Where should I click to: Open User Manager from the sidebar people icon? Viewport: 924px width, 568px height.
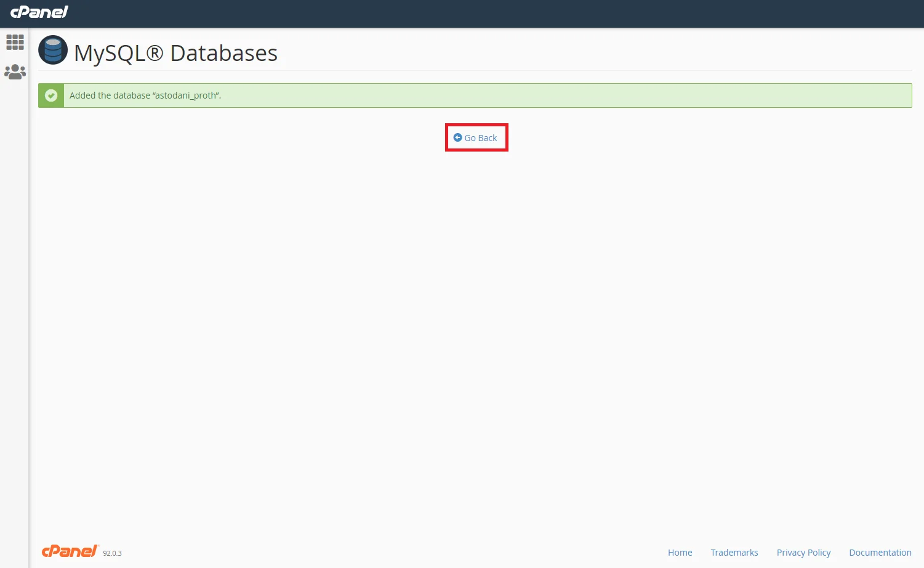15,72
